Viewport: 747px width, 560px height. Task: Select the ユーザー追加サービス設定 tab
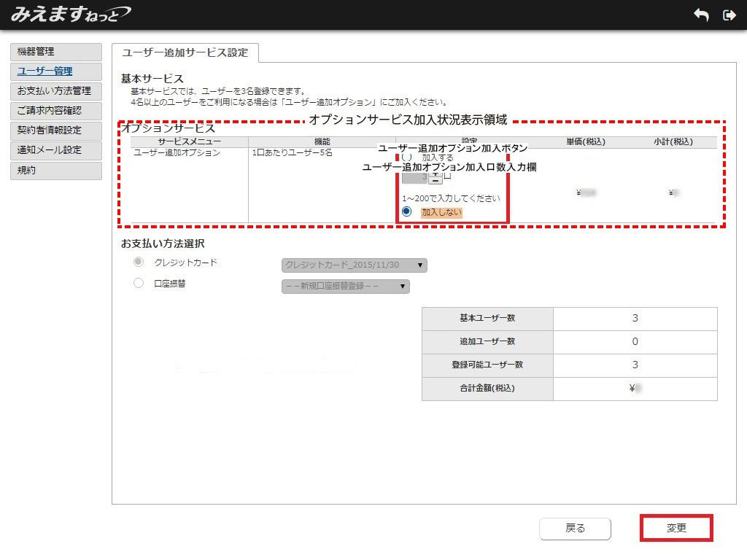pyautogui.click(x=185, y=52)
